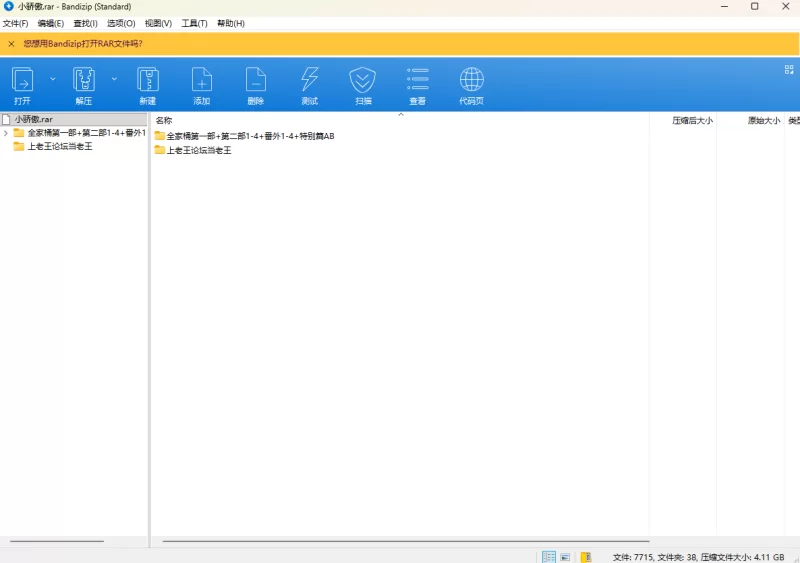Select the 上老王论坛当老王 folder in file list

198,150
